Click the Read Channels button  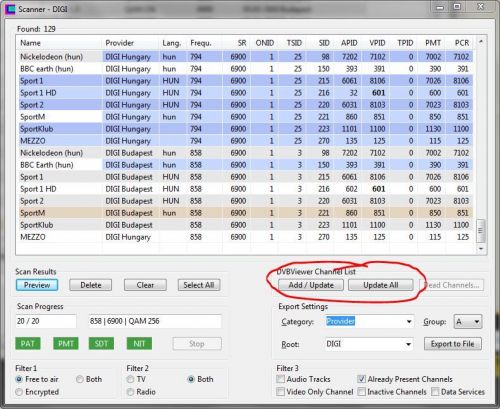click(452, 285)
